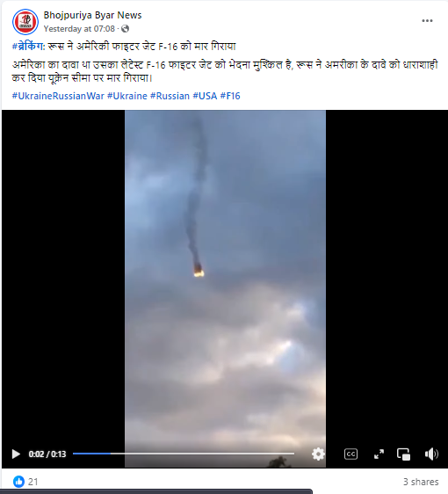448x494 pixels.
Task: Open the #Ukraine hashtag
Action: (x=127, y=96)
